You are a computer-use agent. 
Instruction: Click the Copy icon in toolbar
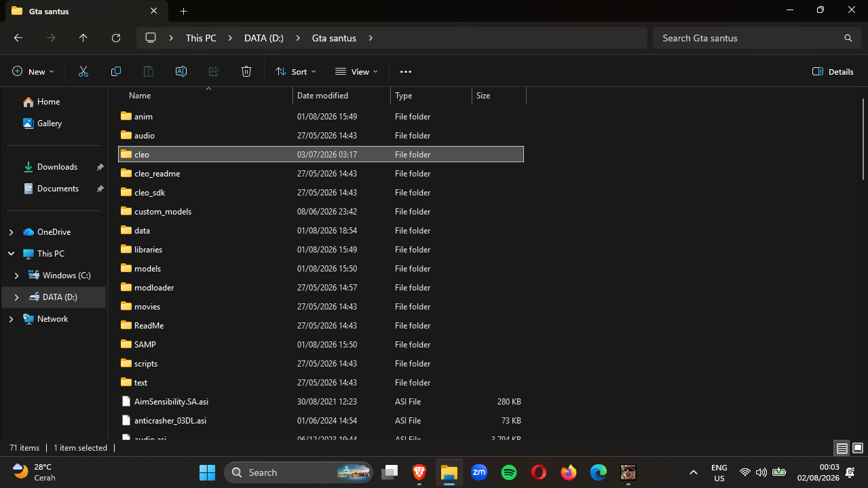(x=116, y=71)
